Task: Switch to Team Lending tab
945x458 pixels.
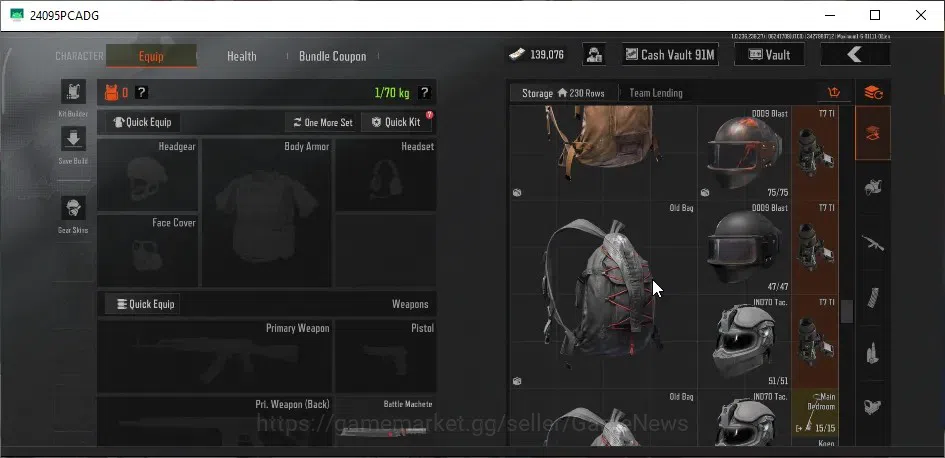Action: [656, 93]
